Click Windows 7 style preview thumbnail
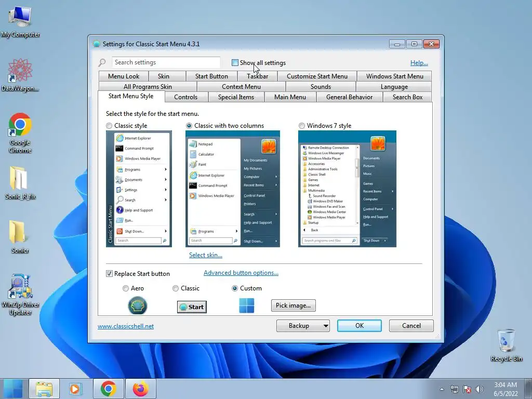Viewport: 532px width, 399px height. [x=347, y=189]
